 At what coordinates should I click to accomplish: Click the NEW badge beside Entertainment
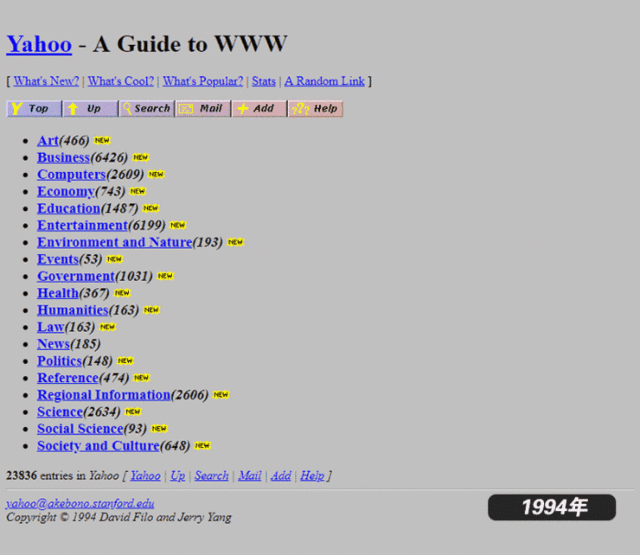pos(177,226)
